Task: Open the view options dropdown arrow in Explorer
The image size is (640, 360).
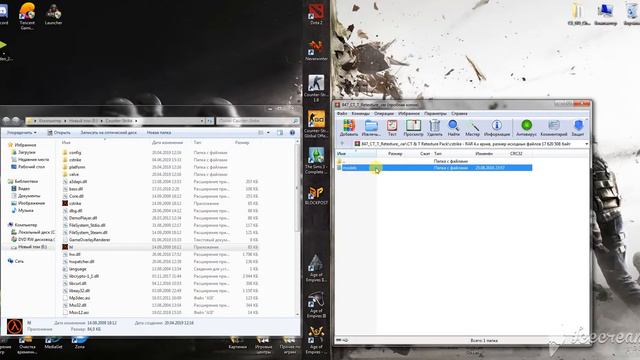Action: point(268,133)
